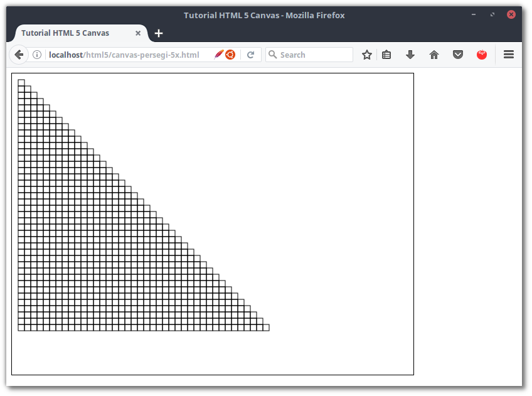The image size is (532, 396).
Task: Show bookmarks list icon
Action: [386, 55]
